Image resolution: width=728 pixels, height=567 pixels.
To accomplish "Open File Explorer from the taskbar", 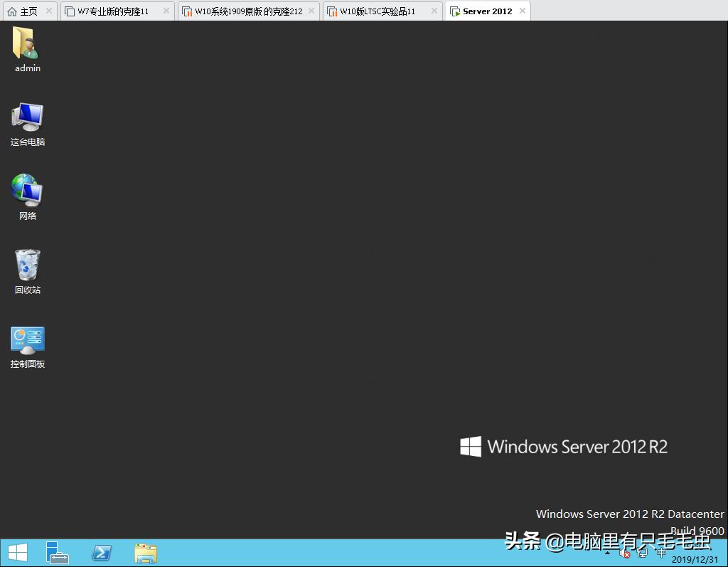I will [x=145, y=552].
